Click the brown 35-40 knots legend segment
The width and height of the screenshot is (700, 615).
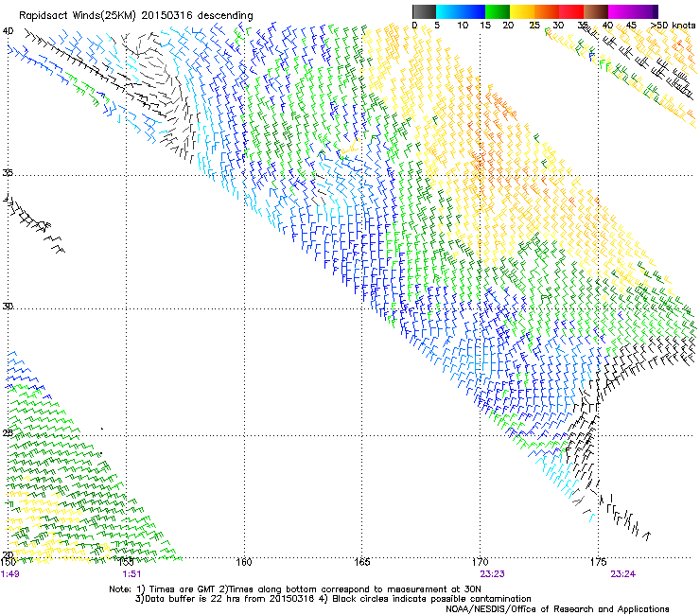point(596,11)
